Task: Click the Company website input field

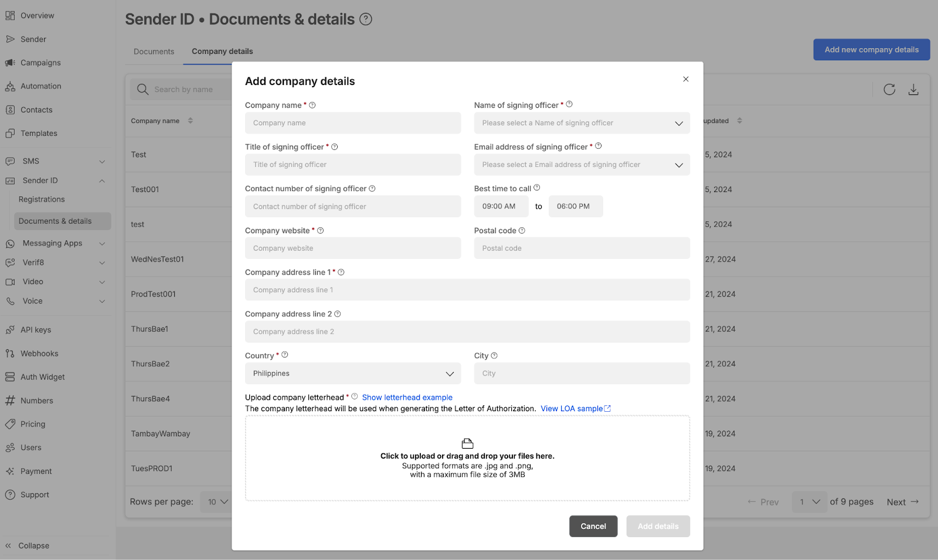Action: click(352, 248)
